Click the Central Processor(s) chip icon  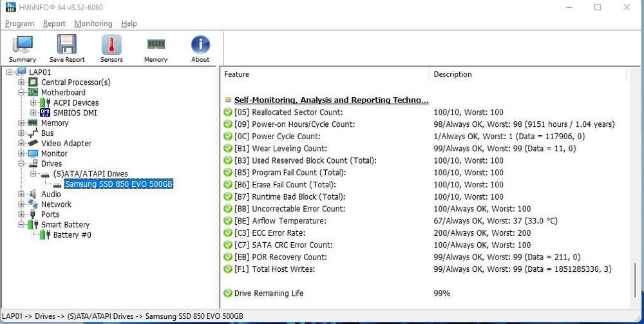coord(33,82)
